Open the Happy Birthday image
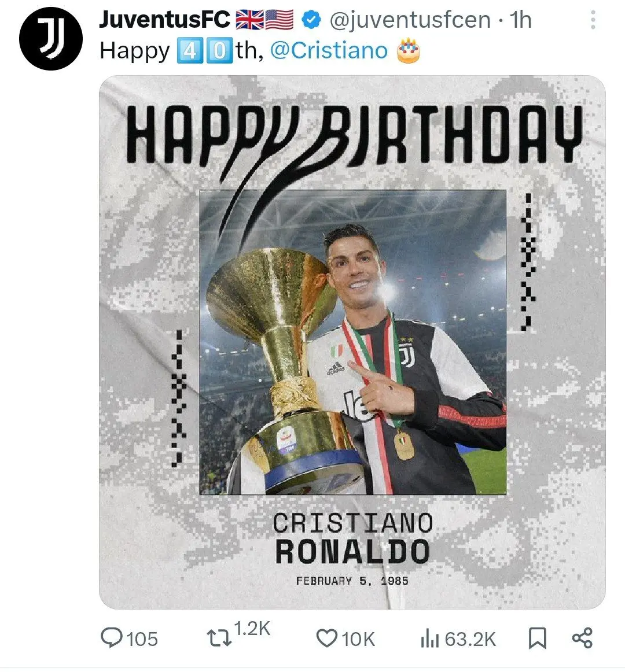This screenshot has width=625, height=672. tap(352, 341)
